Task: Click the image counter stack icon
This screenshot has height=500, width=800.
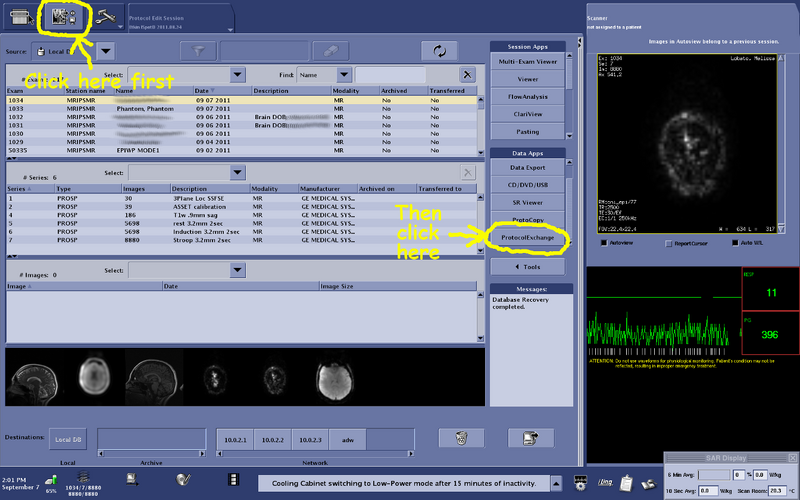Action: [83, 478]
